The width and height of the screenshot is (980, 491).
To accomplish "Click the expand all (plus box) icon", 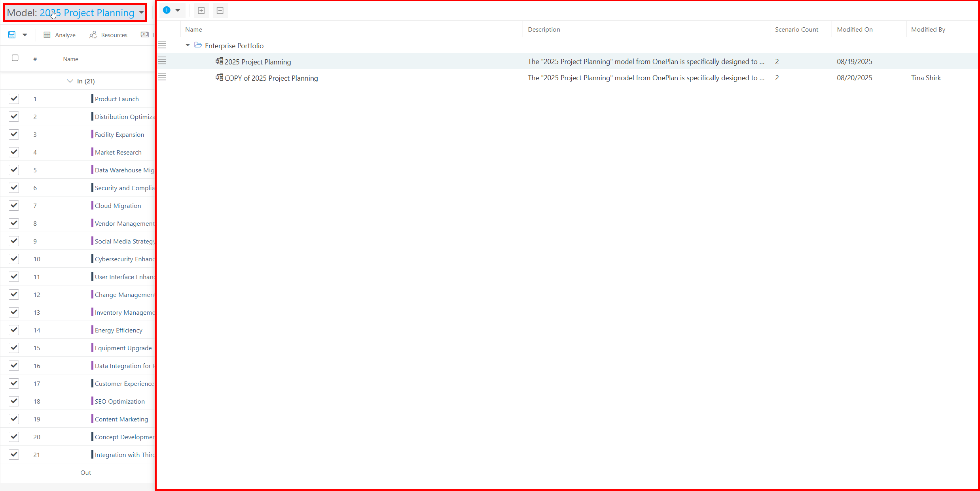I will tap(201, 11).
